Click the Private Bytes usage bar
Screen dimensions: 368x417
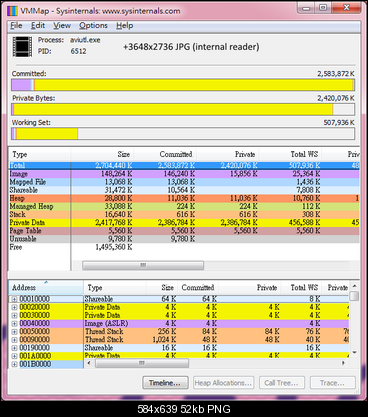coord(183,109)
